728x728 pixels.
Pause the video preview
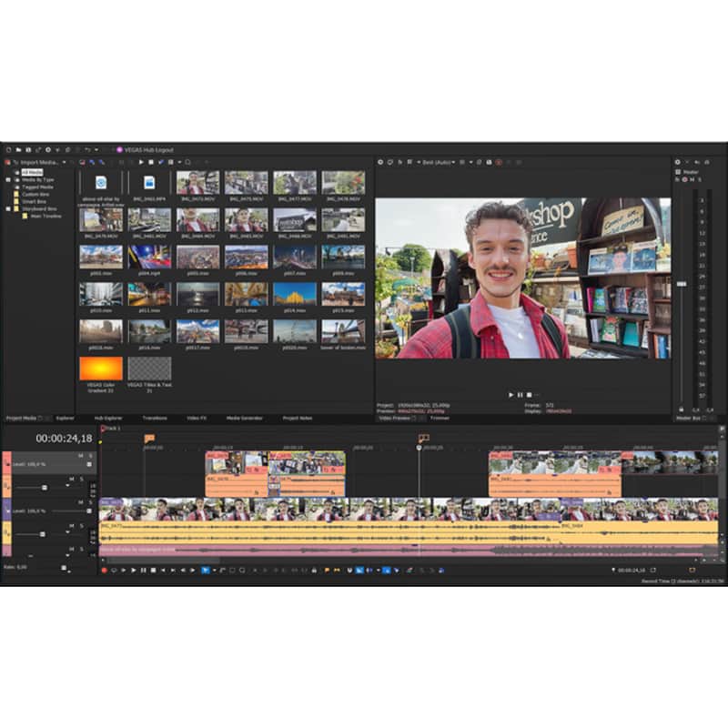coord(520,395)
